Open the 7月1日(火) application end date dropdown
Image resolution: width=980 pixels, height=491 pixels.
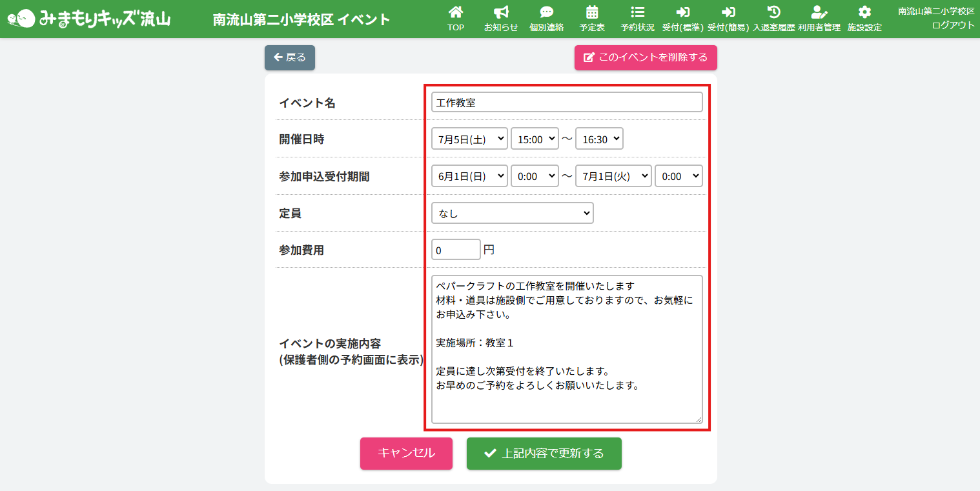pos(613,176)
